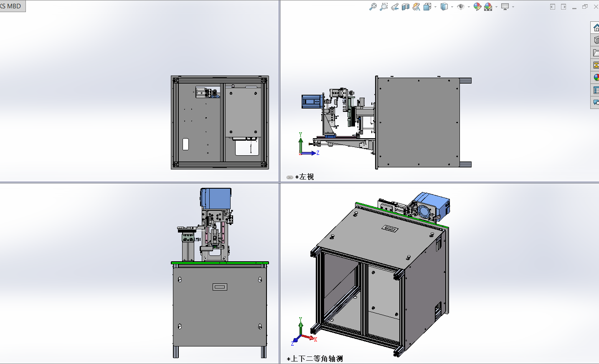This screenshot has height=364, width=599.
Task: Click the View Settings monitor icon
Action: 505,7
